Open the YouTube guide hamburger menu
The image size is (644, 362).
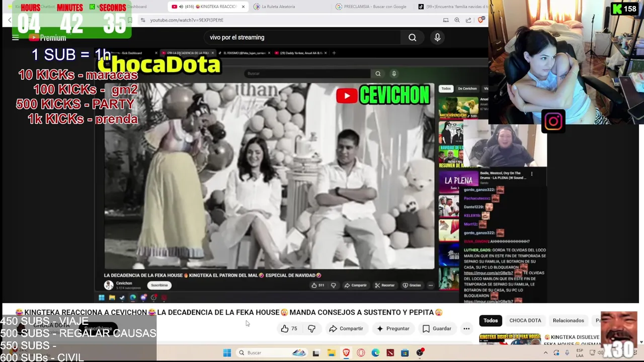coord(15,37)
